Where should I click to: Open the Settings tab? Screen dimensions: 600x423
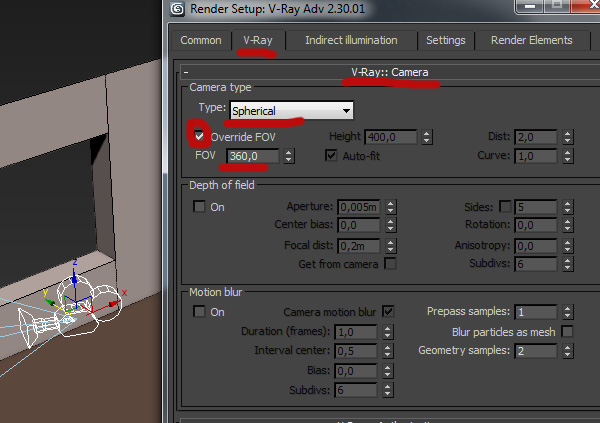(x=445, y=40)
